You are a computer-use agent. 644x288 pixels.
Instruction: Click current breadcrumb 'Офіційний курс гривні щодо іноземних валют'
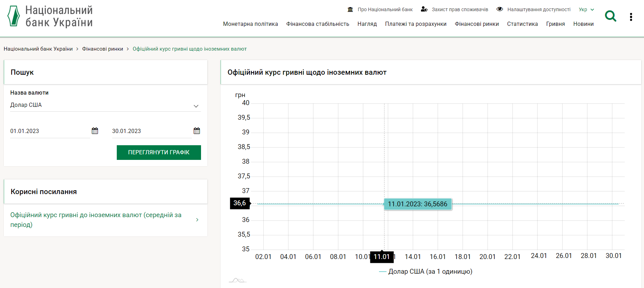pyautogui.click(x=189, y=49)
